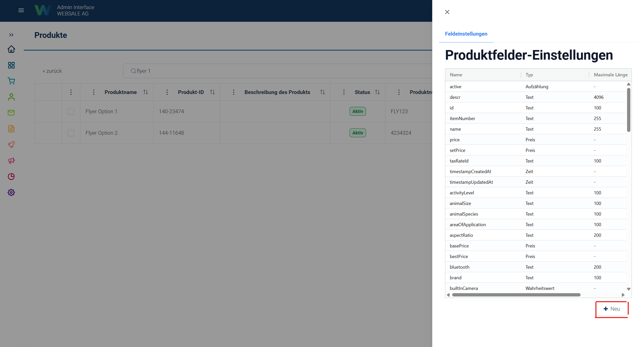Screen dimensions: 644x347
Task: Select the bluetooth field row
Action: coord(536,267)
